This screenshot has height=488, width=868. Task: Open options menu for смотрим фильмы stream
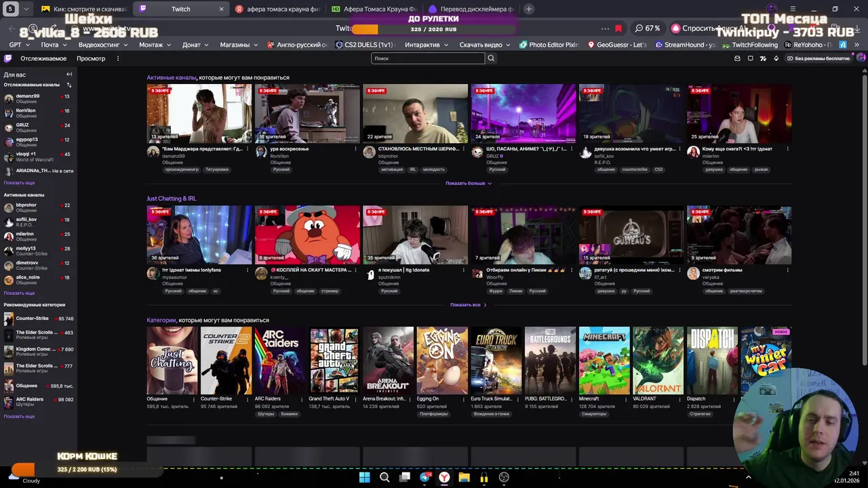tap(787, 270)
